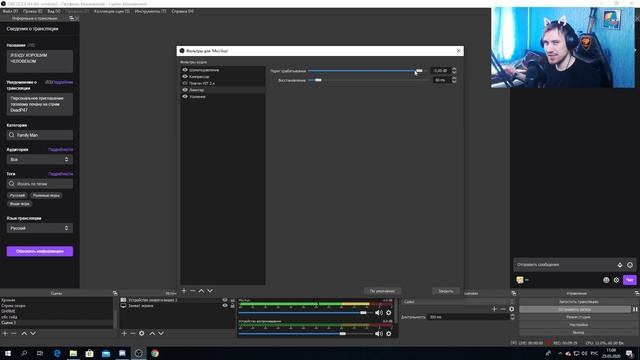Hide the Устройство захвата видео 2 source
640x360 pixels.
pos(225,300)
